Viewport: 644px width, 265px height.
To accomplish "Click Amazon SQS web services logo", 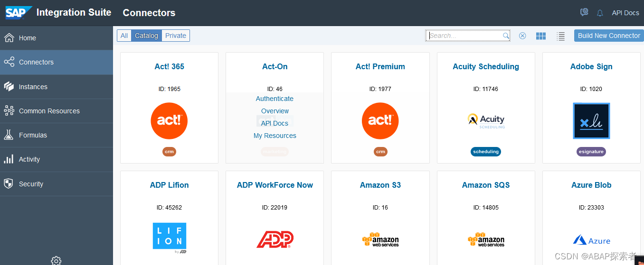I will [x=486, y=240].
